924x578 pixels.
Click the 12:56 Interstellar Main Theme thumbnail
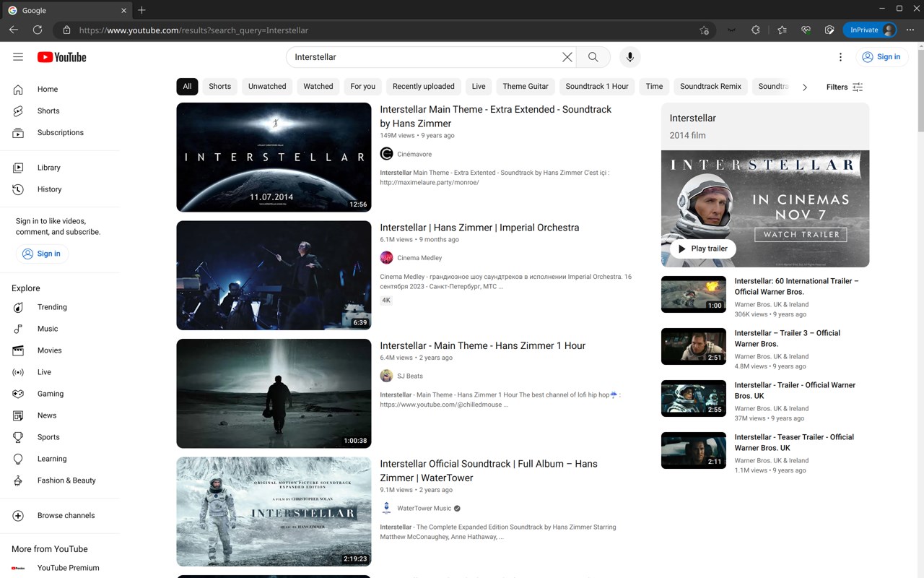[274, 157]
